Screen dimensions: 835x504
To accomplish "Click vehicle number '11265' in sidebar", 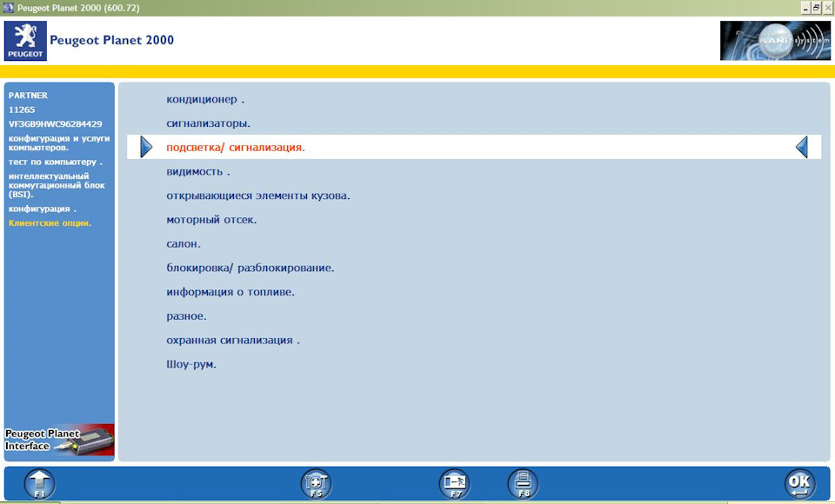I will [x=22, y=109].
